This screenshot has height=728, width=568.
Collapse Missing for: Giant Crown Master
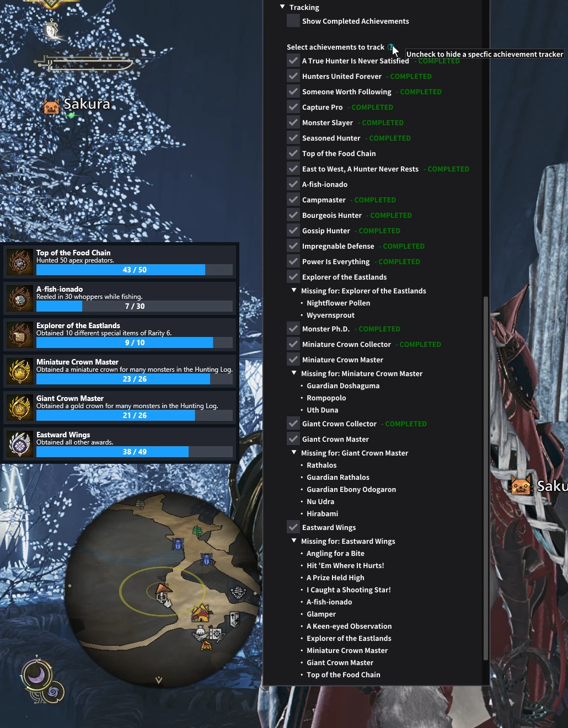pos(294,453)
